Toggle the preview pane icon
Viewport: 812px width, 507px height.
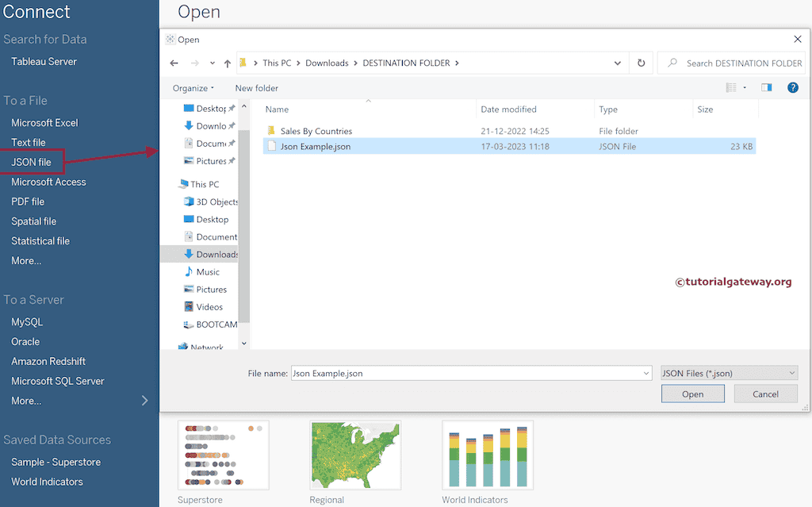click(x=766, y=87)
